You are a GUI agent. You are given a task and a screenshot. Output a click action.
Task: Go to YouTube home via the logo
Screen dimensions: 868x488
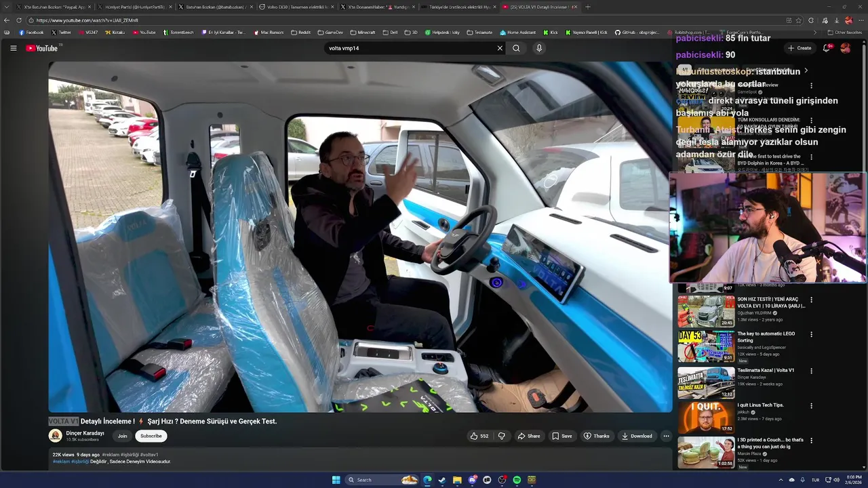click(x=42, y=48)
